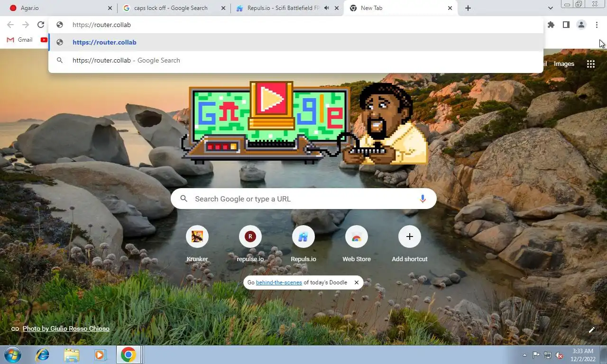
Task: Open Photo by Giulio Rosso Chioso link
Action: [66, 328]
